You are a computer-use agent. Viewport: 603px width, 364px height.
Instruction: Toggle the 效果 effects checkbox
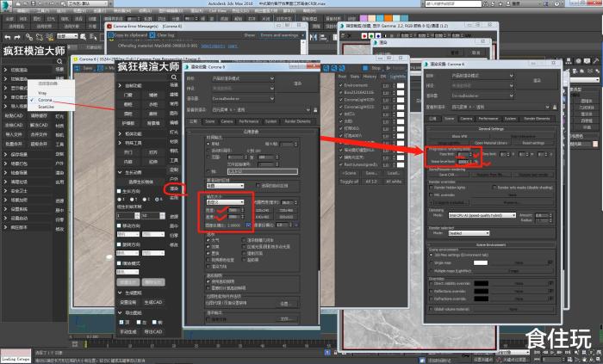208,246
